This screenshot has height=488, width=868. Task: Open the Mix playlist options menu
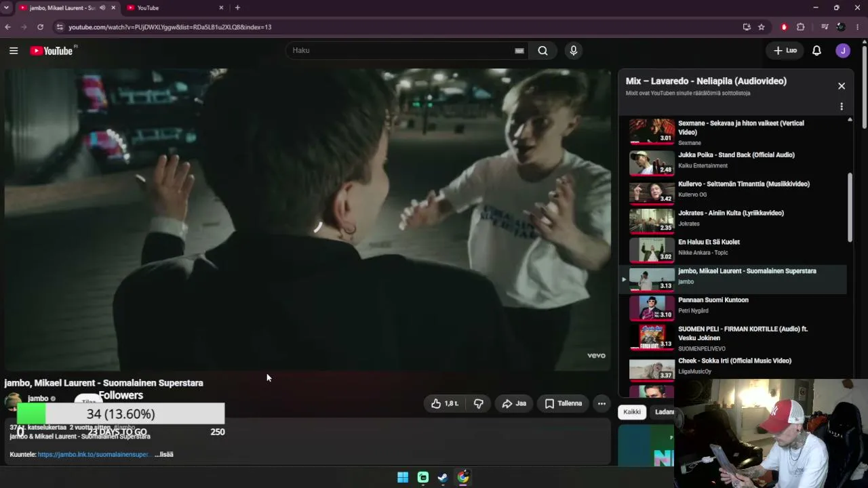click(x=842, y=106)
